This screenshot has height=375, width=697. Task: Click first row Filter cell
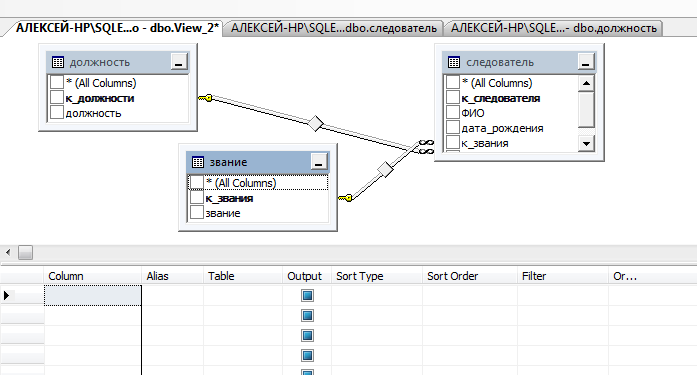(x=562, y=295)
